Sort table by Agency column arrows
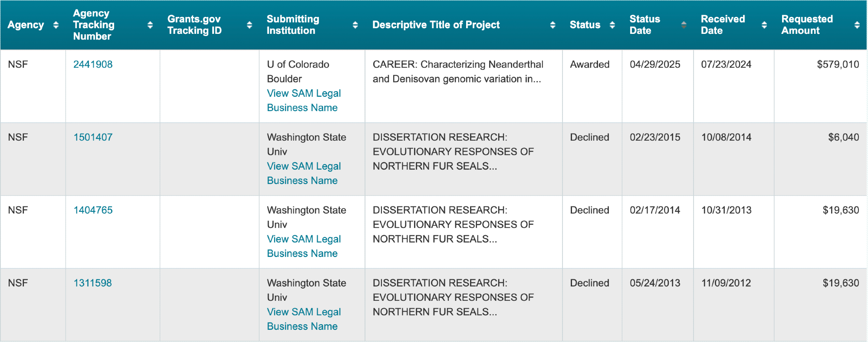Screen dimensions: 868x342 [x=56, y=25]
